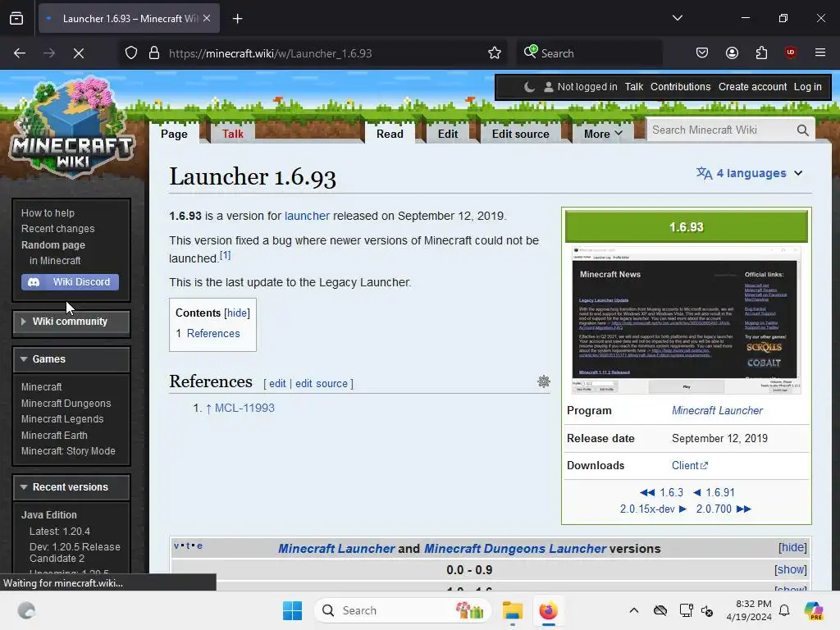840x630 pixels.
Task: Open Minecraft Dungeons Launcher navbox link
Action: [515, 549]
